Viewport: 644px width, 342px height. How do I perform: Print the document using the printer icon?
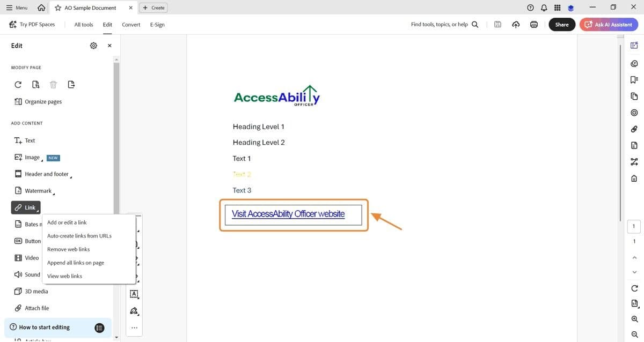coord(533,24)
